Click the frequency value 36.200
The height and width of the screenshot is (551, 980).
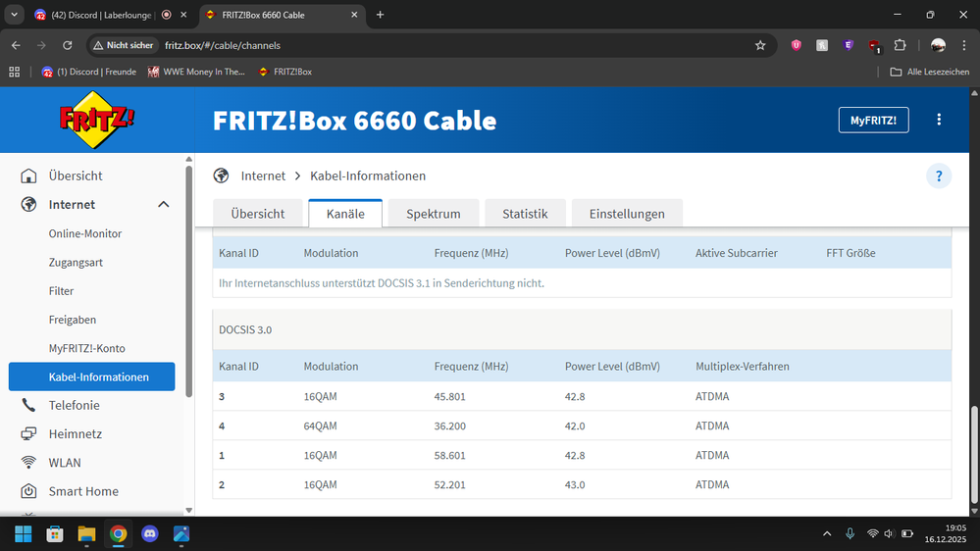click(450, 426)
